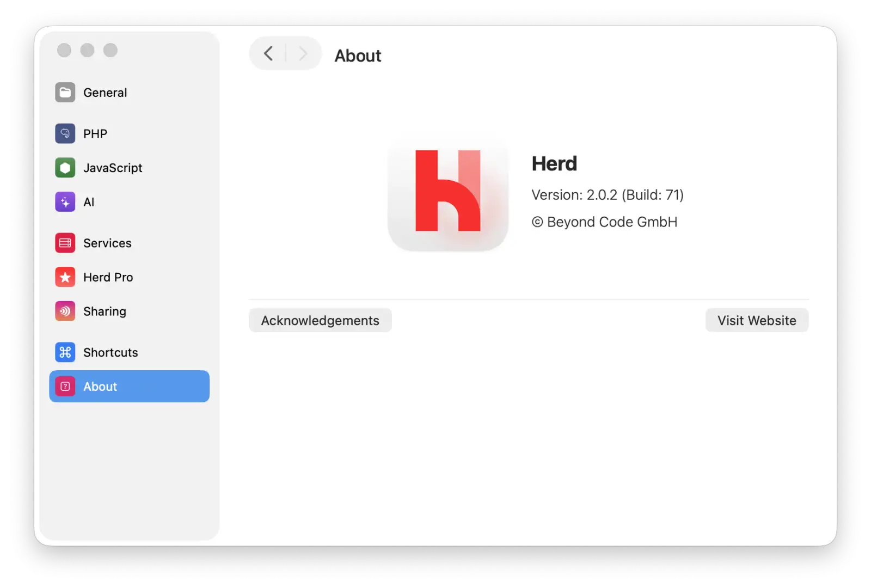Select the Shortcuts command key icon
Screen dimensions: 871x588
coord(65,352)
